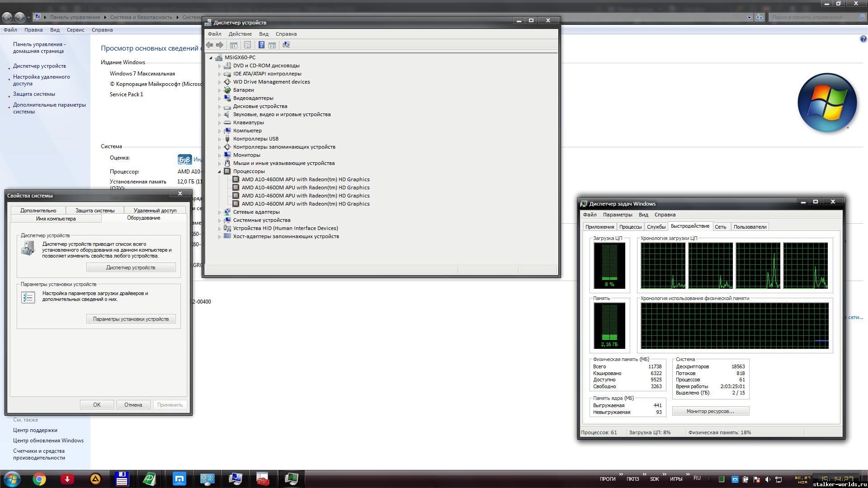868x488 pixels.
Task: Expand Сетевые адаптеры node
Action: point(220,212)
